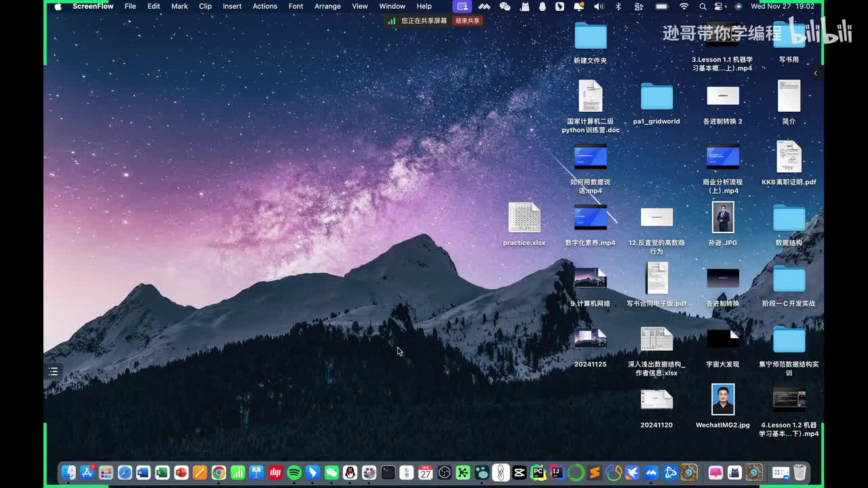Select the 孙逊.JPG photo file
Viewport: 868px width, 488px height.
click(x=723, y=225)
